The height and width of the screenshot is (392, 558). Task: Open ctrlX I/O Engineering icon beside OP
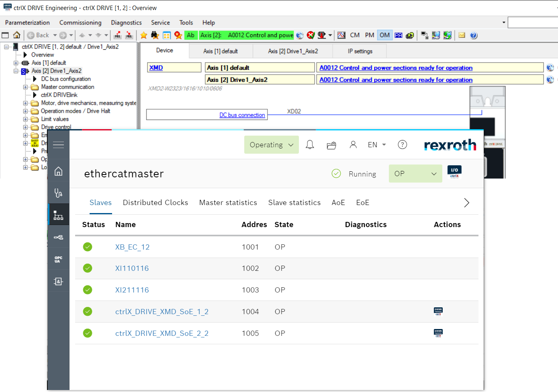click(454, 173)
